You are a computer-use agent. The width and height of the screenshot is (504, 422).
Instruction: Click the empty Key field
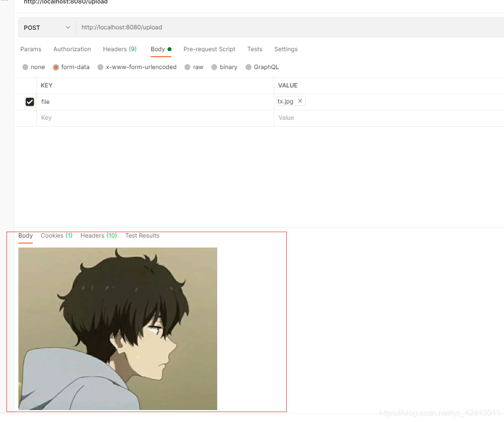pos(155,118)
